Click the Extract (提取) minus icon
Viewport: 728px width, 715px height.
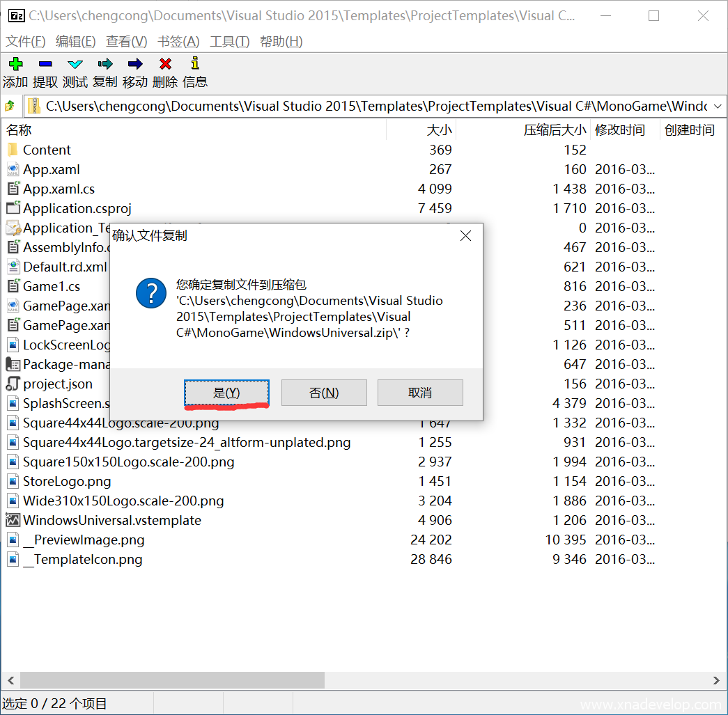pos(45,65)
